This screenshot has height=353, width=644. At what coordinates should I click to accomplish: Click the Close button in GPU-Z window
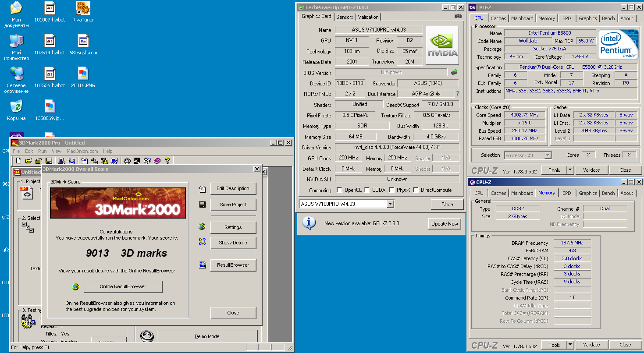447,204
